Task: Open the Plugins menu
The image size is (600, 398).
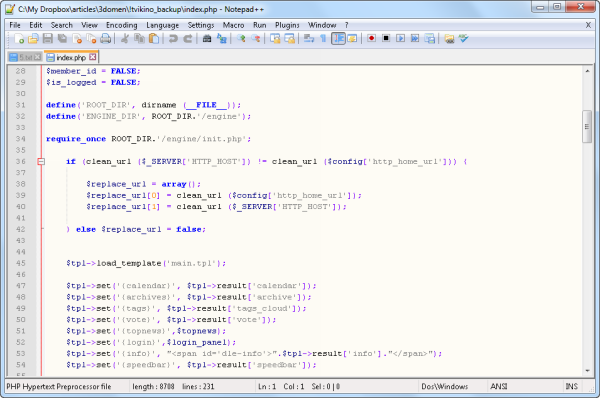Action: pyautogui.click(x=287, y=25)
